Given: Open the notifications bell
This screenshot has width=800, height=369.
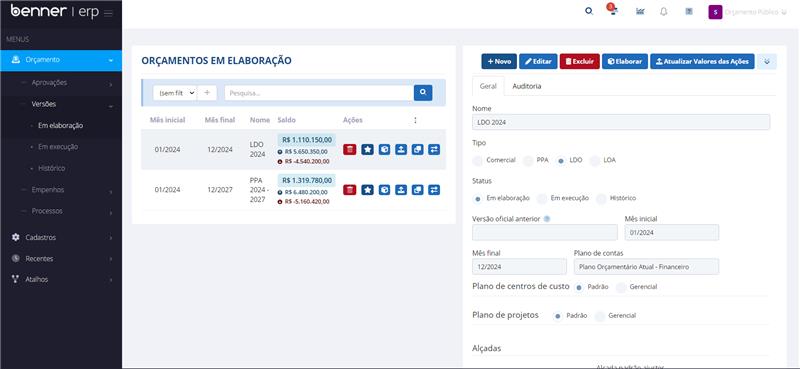Looking at the screenshot, I should coord(663,11).
